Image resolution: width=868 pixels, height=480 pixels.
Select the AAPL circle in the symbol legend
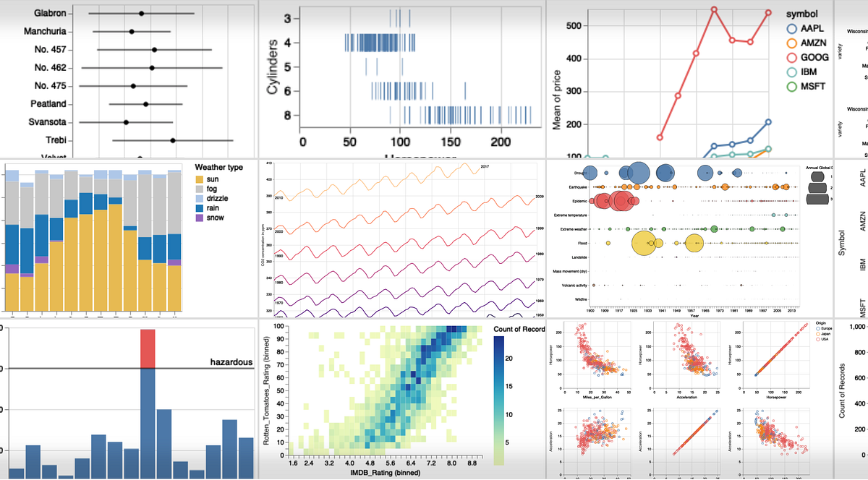(x=792, y=30)
